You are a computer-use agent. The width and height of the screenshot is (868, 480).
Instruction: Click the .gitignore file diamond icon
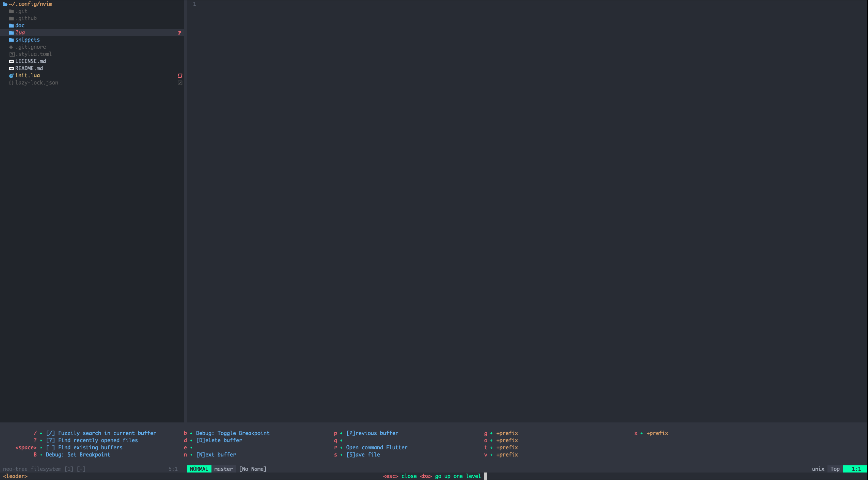(x=11, y=47)
